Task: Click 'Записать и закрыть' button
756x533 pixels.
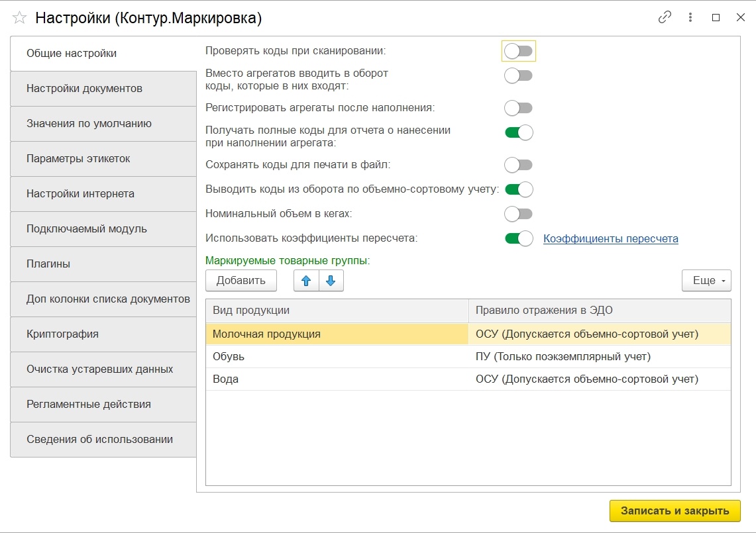Action: (x=675, y=511)
